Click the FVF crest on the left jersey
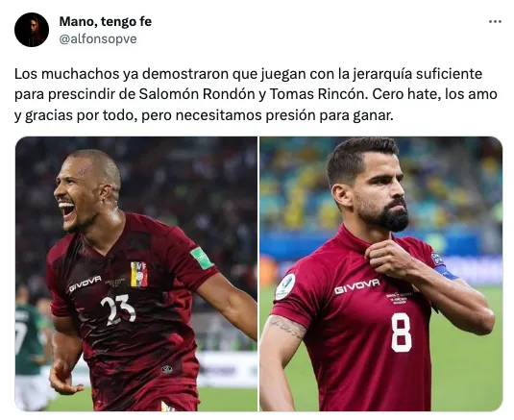 coord(139,275)
